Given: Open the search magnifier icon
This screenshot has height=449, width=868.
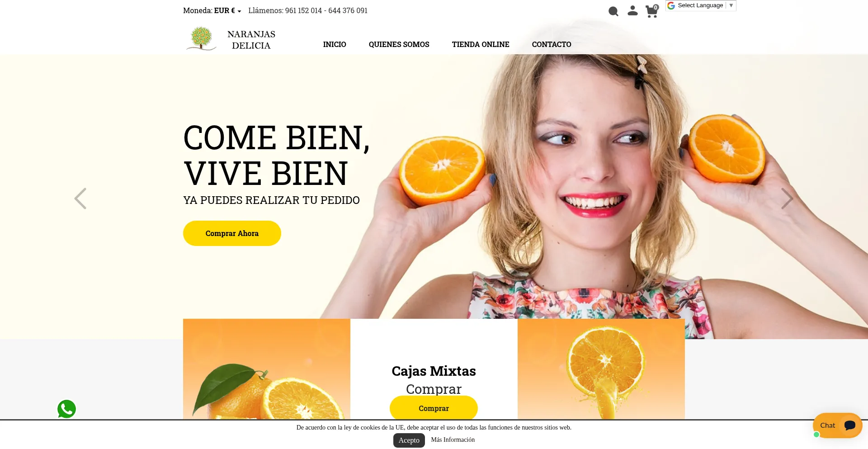Looking at the screenshot, I should pyautogui.click(x=613, y=11).
